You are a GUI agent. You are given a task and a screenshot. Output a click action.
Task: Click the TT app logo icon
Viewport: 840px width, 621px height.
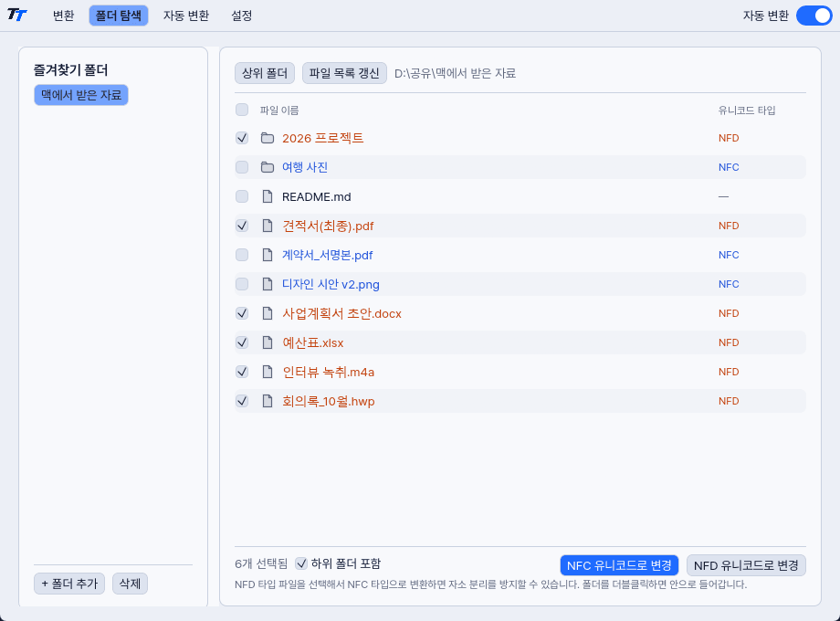pos(16,15)
